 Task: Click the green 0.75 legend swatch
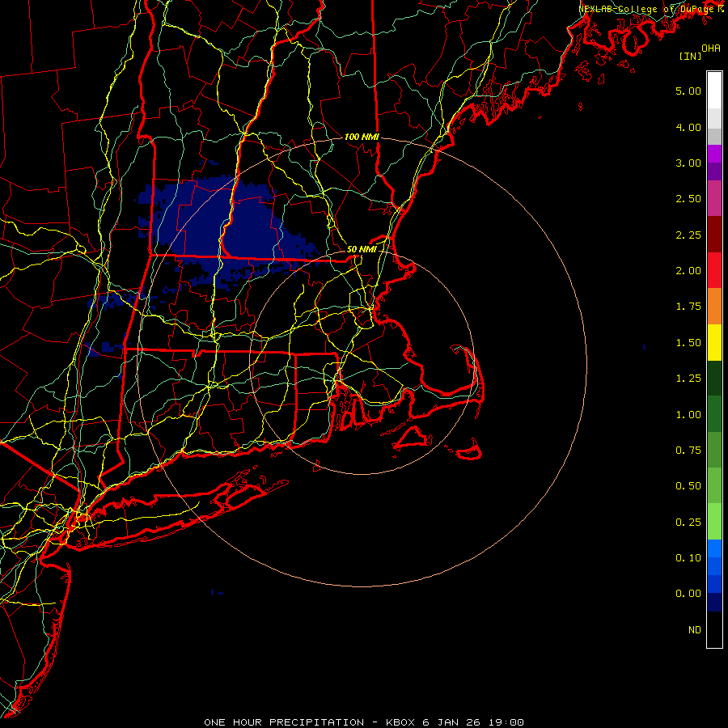[714, 450]
